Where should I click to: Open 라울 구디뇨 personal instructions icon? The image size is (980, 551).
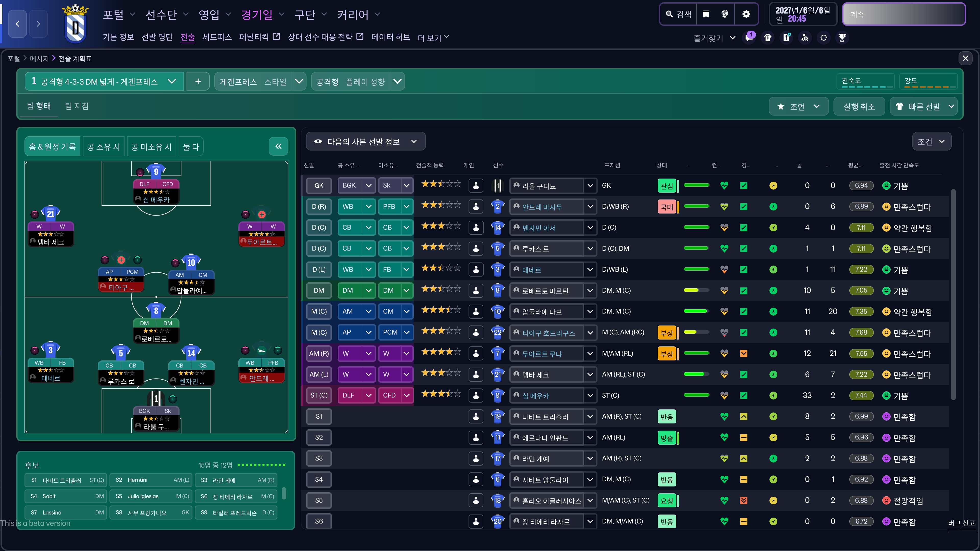tap(475, 185)
